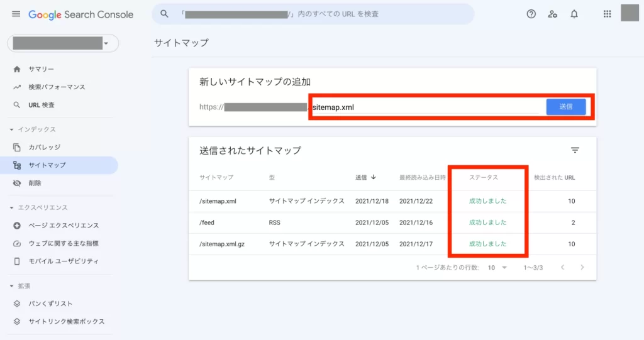Viewport: 644px width, 340px height.
Task: Open the Google apps grid
Action: (x=607, y=14)
